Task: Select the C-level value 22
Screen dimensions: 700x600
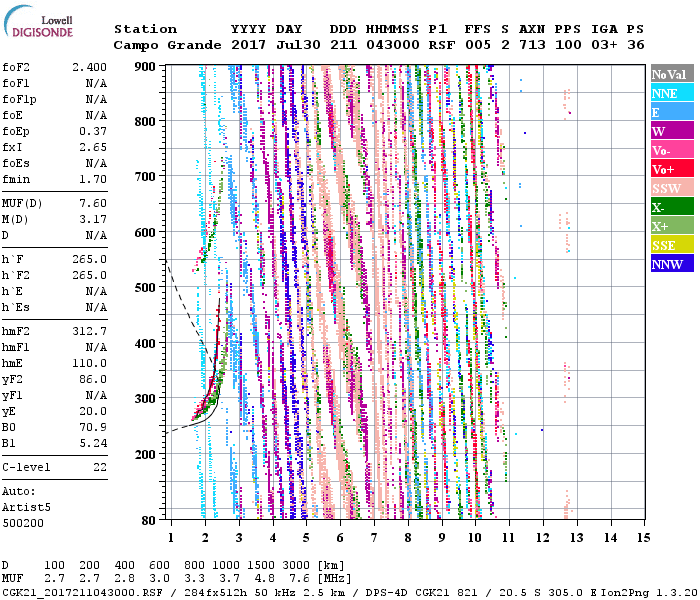Action: (x=99, y=467)
